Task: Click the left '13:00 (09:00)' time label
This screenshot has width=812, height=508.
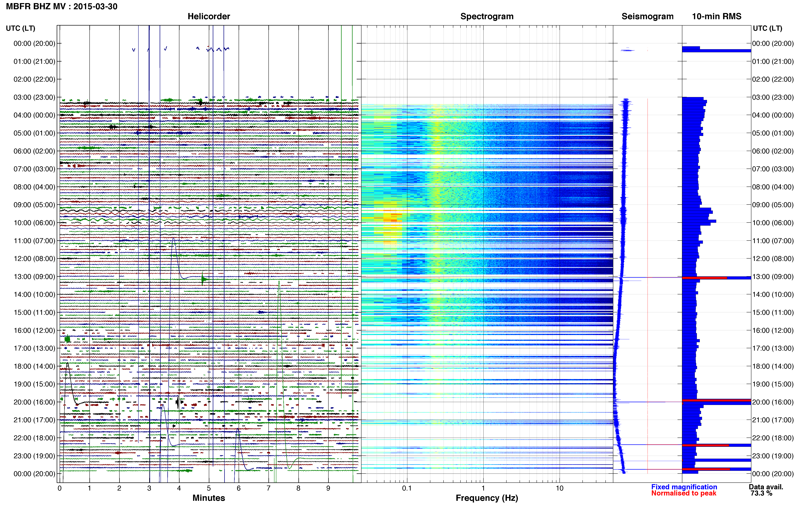Action: click(x=34, y=277)
